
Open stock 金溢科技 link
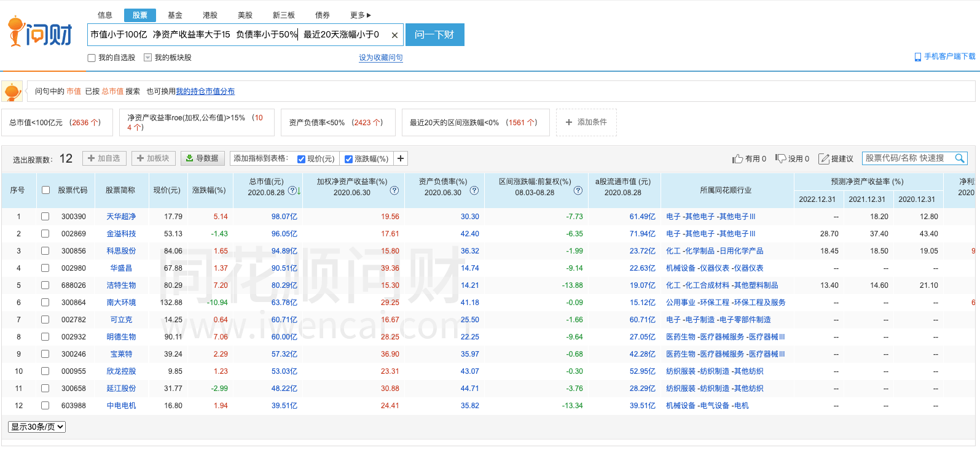(121, 234)
